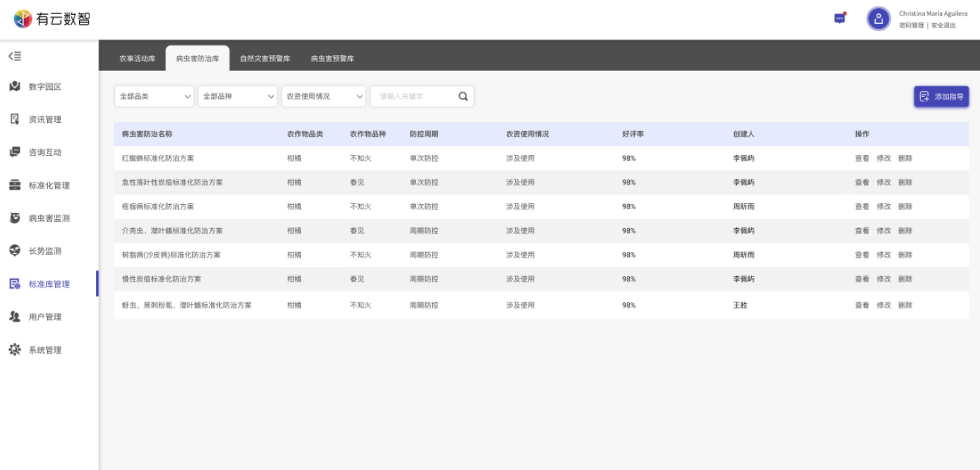Click the 添加指导 button
The image size is (980, 470).
coord(941,96)
